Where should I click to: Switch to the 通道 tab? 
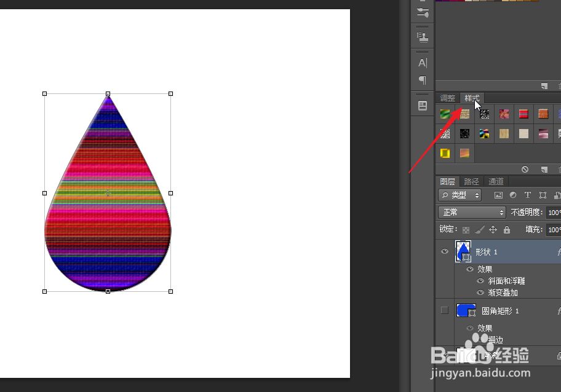click(x=496, y=181)
